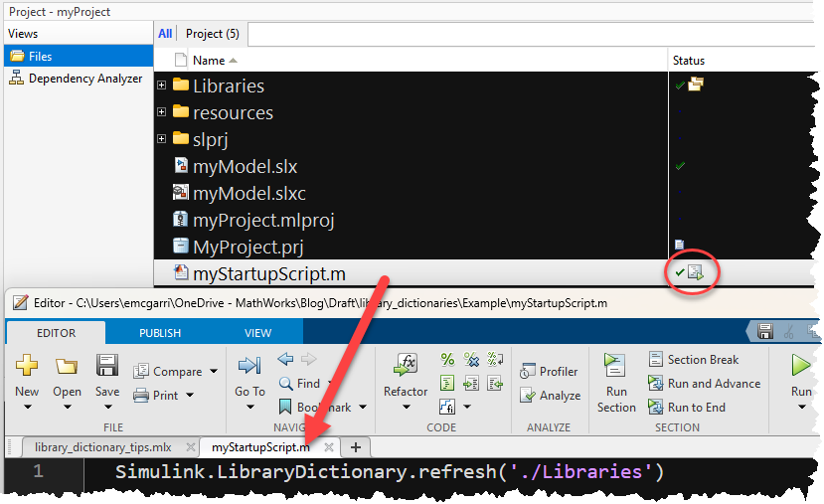Click the Save disk icon

point(107,366)
